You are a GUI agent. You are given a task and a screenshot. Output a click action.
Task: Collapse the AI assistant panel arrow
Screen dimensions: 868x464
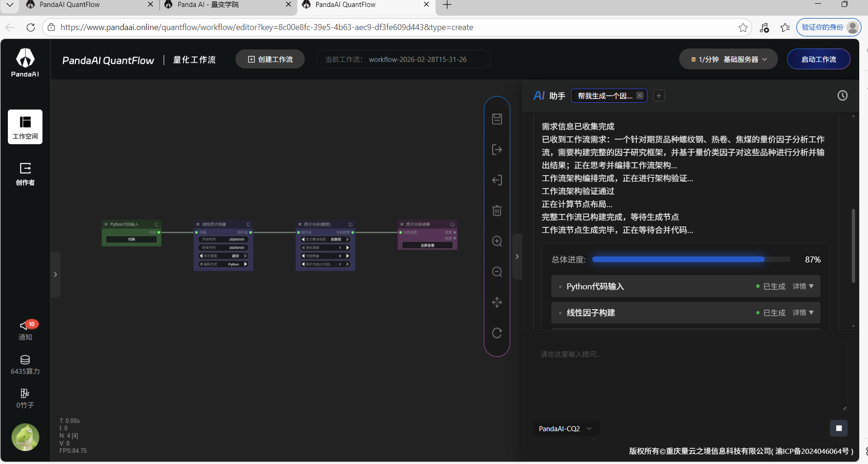click(517, 256)
